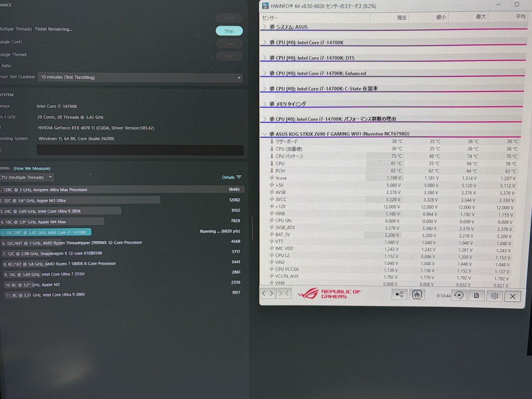Select Snapdragon X 12-core X1E80100 row
This screenshot has width=532, height=399.
coord(122,253)
